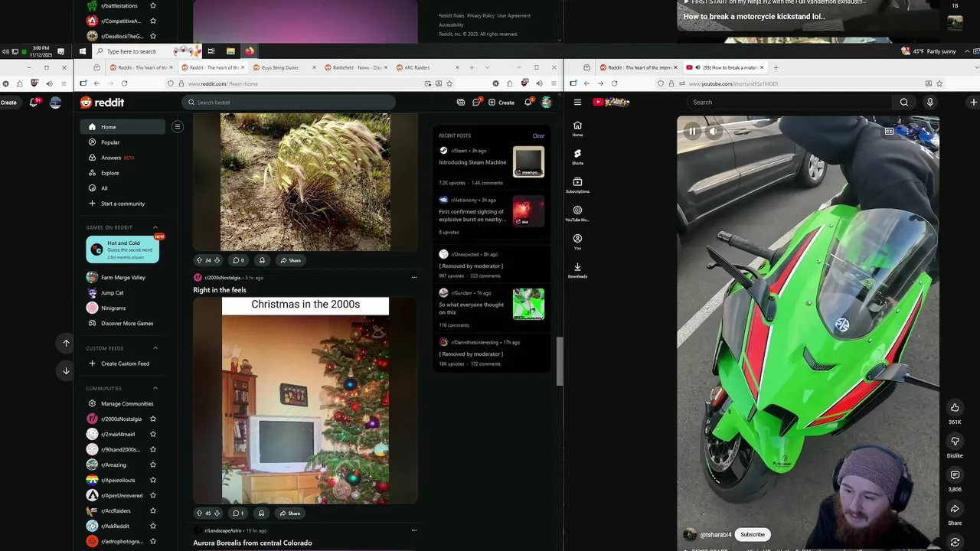Open YouTube short comments, 3,806
Viewport: 980px width, 551px height.
tap(955, 475)
